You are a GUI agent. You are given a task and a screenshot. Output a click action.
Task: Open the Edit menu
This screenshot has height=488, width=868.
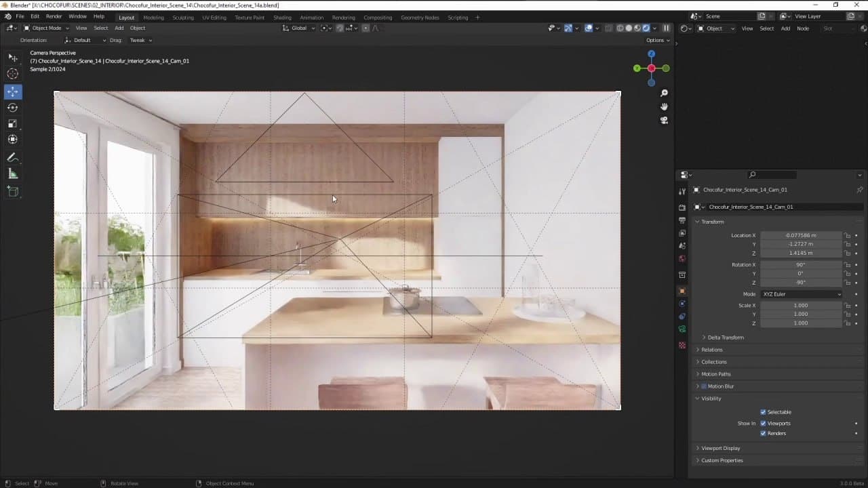point(35,16)
